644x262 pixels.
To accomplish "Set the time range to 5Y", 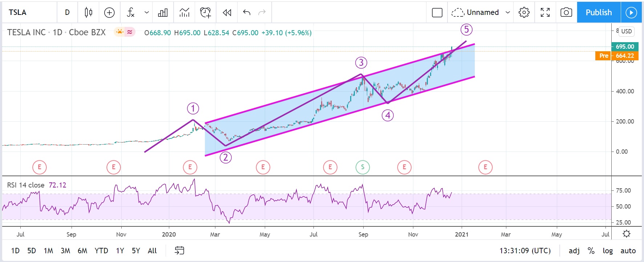I will 136,251.
